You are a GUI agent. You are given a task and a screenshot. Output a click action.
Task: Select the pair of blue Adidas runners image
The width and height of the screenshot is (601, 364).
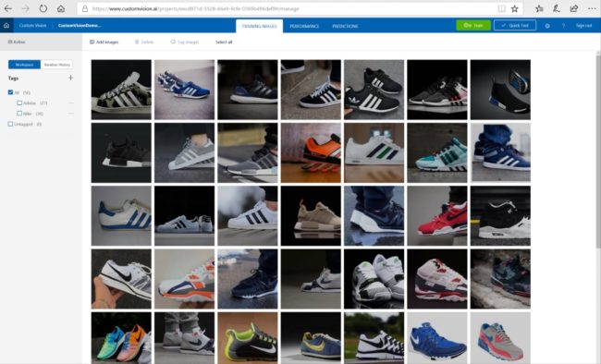click(x=184, y=90)
